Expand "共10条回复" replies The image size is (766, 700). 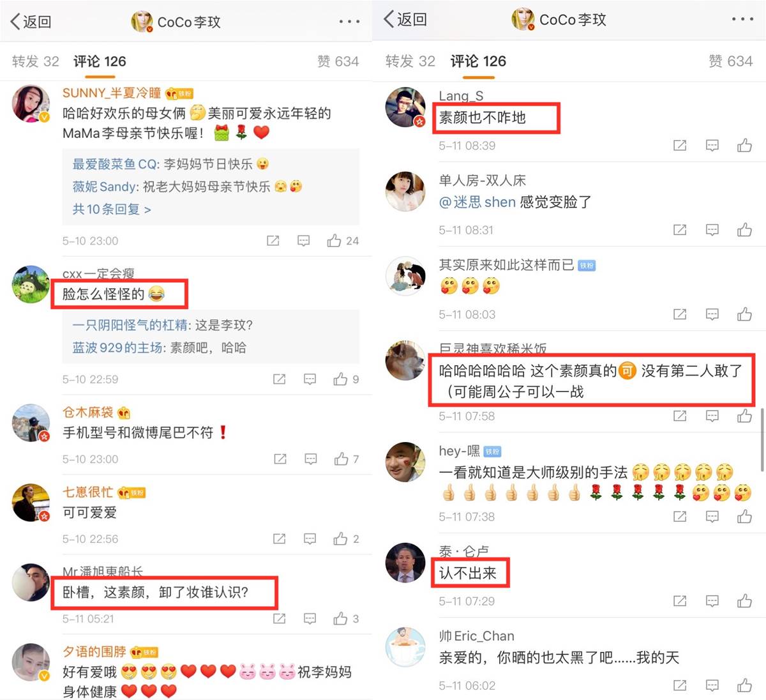pos(112,209)
